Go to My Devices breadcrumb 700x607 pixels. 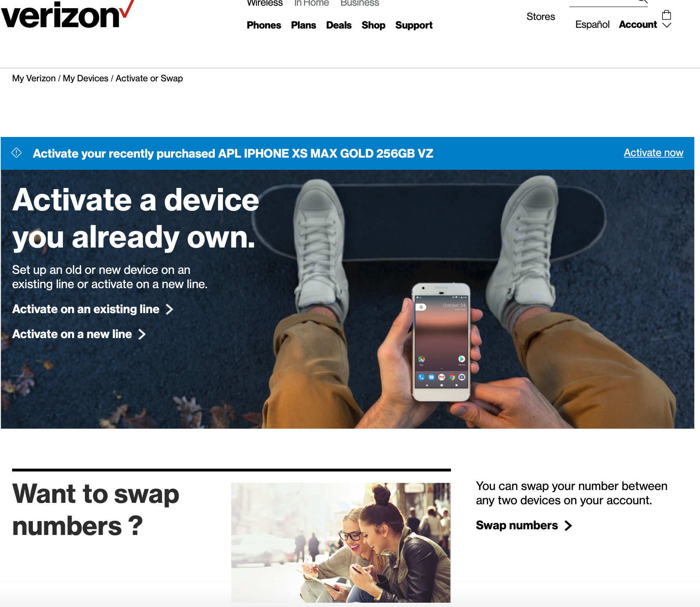(x=86, y=78)
